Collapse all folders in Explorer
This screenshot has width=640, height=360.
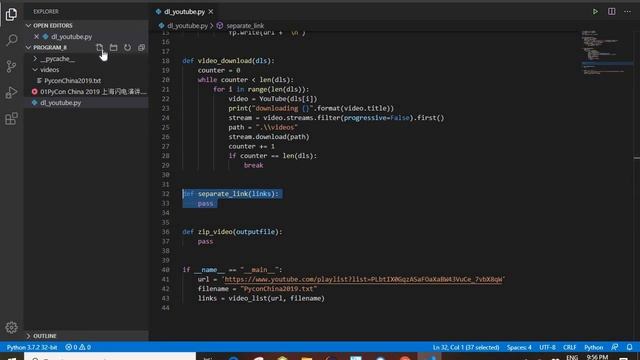[x=141, y=47]
